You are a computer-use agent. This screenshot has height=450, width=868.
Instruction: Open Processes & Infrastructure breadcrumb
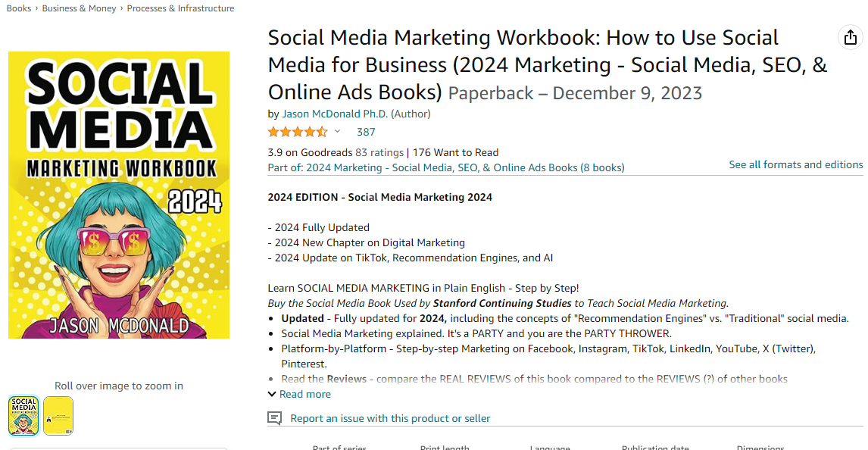point(180,8)
